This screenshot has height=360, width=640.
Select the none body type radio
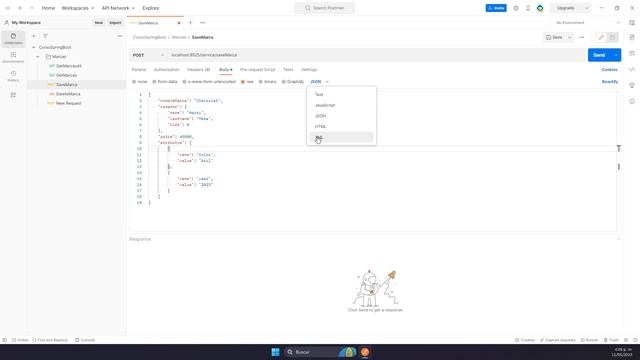tap(134, 82)
